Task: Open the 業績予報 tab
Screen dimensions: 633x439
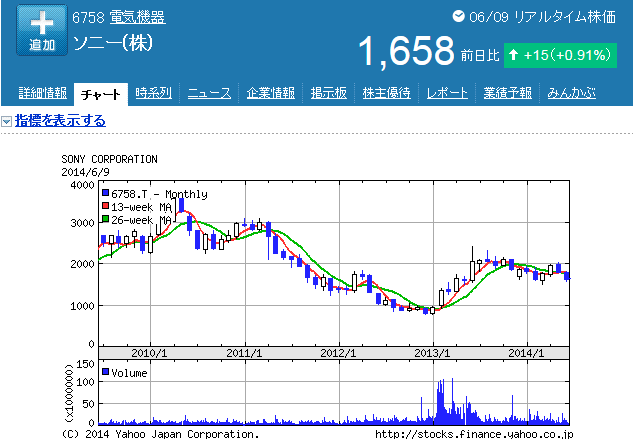Action: click(x=507, y=93)
